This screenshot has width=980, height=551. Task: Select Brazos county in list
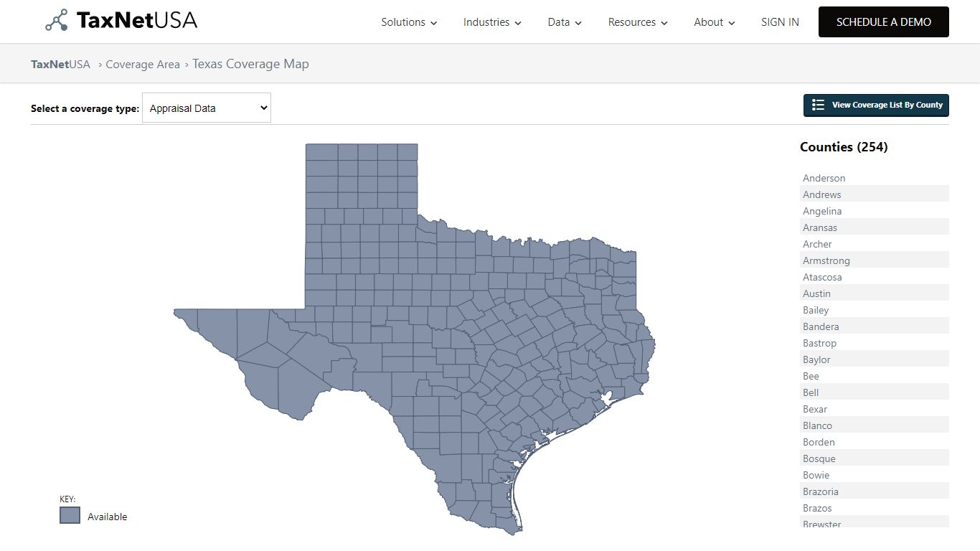pyautogui.click(x=875, y=508)
